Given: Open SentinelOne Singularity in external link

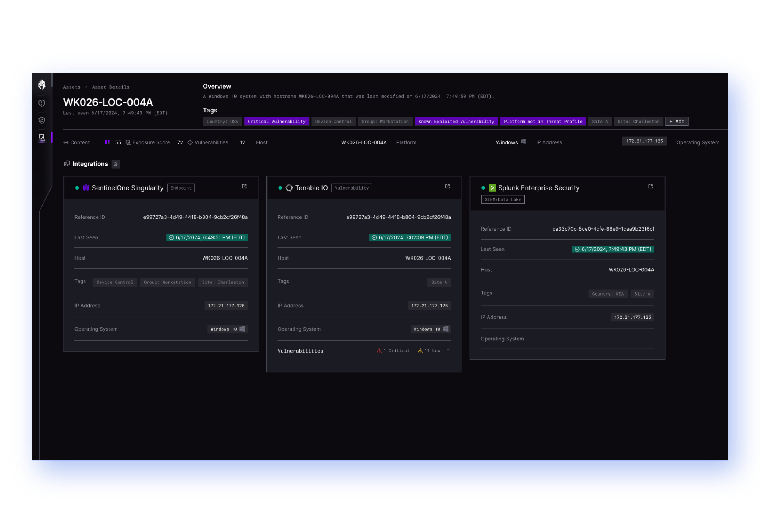Looking at the screenshot, I should tap(244, 186).
